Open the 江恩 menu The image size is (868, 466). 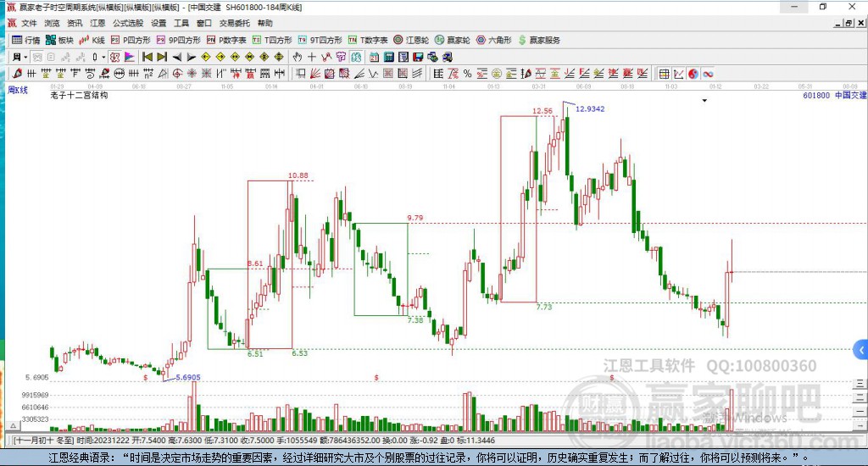coord(97,23)
